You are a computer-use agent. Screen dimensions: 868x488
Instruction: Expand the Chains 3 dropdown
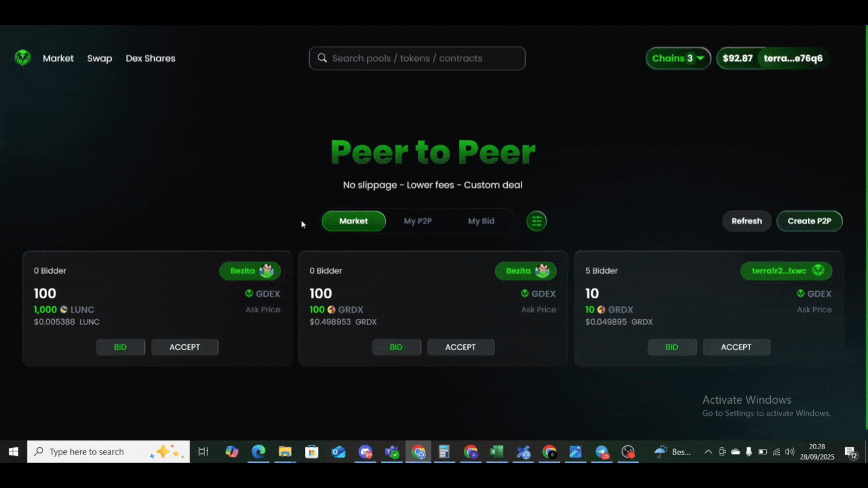pyautogui.click(x=678, y=58)
